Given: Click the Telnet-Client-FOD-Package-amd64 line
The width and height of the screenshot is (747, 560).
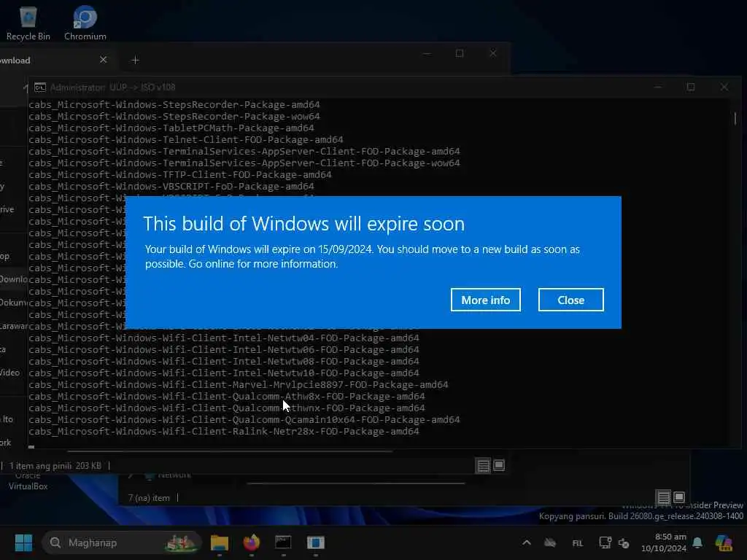Looking at the screenshot, I should (x=186, y=139).
